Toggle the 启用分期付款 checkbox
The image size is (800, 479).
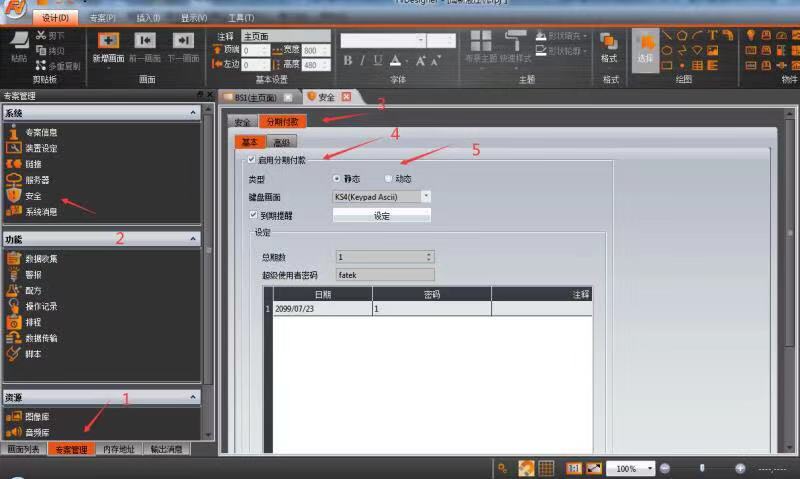pos(251,160)
